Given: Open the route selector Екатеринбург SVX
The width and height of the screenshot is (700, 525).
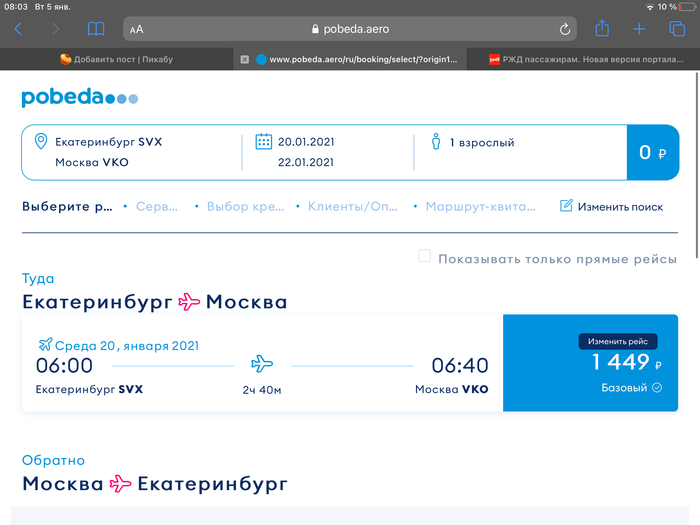Looking at the screenshot, I should 108,142.
